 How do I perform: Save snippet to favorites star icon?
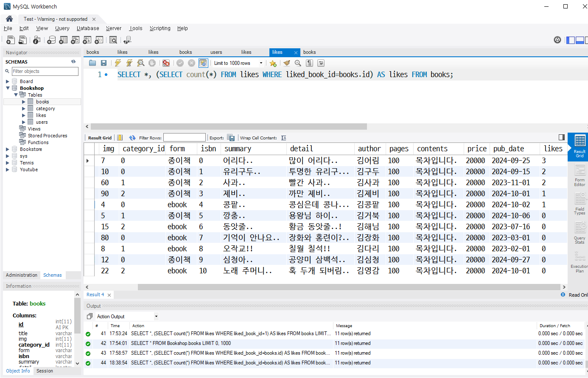273,63
